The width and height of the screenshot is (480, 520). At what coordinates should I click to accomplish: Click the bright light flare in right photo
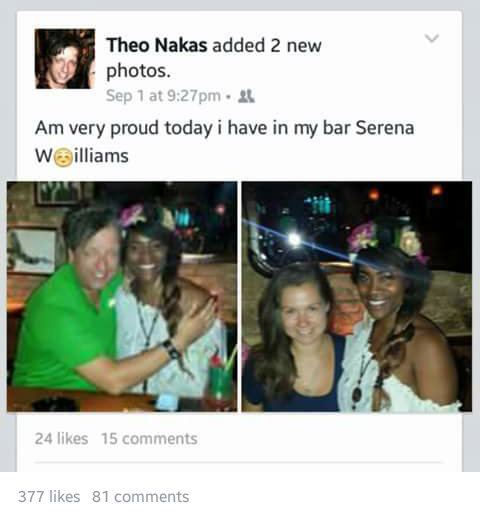tap(294, 239)
